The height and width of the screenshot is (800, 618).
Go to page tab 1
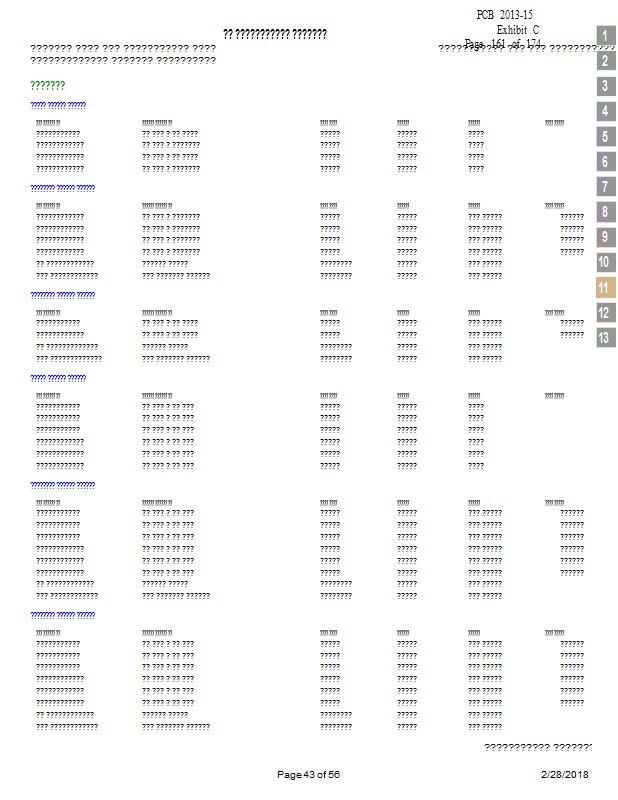605,36
